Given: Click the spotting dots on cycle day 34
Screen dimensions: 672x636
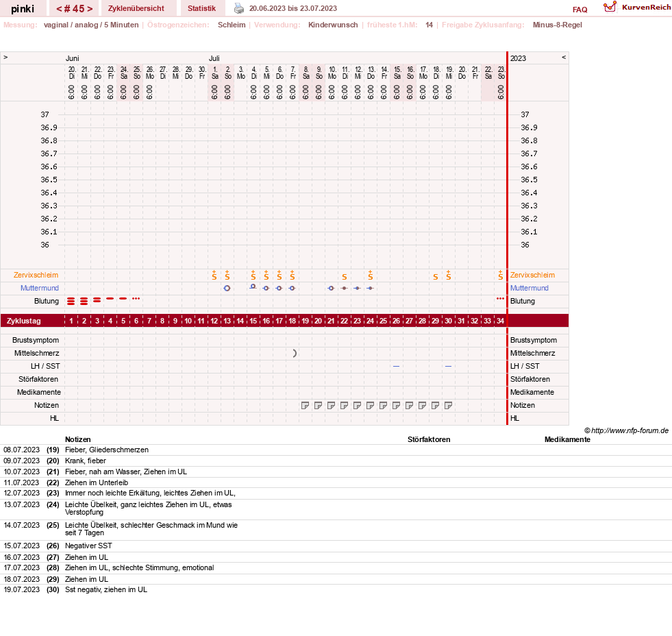Looking at the screenshot, I should (500, 299).
